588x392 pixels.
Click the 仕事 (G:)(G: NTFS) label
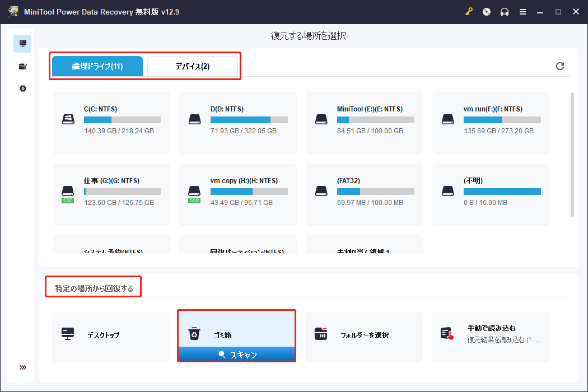(112, 181)
